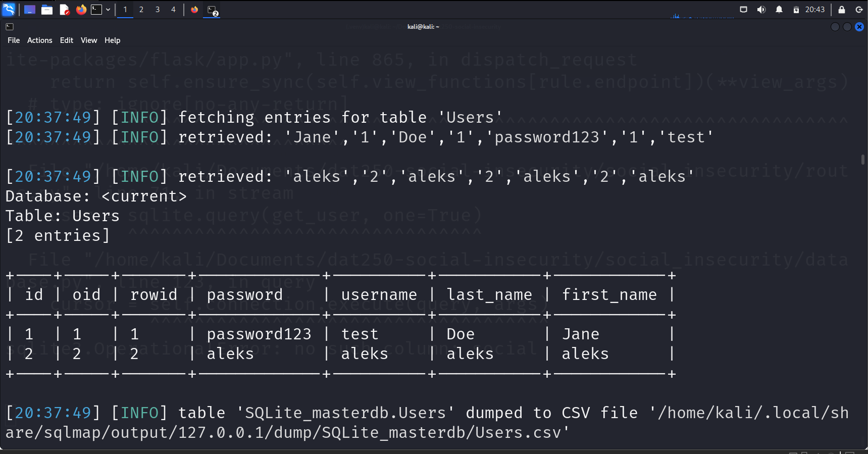The height and width of the screenshot is (454, 868).
Task: Open the File menu
Action: [x=14, y=40]
